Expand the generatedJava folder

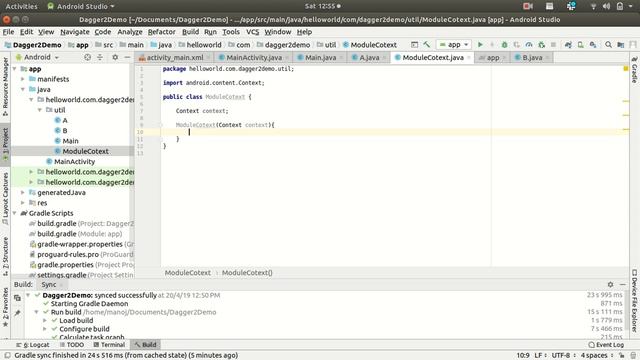23,193
